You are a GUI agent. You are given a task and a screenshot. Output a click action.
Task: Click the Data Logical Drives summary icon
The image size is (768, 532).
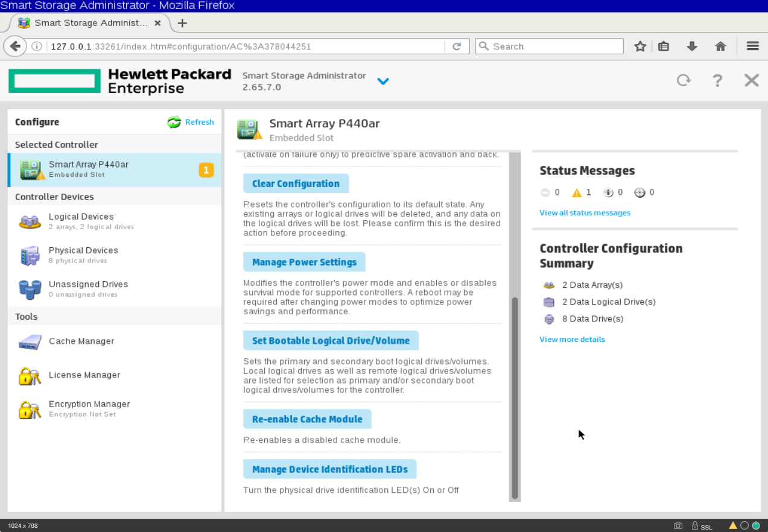pos(548,302)
